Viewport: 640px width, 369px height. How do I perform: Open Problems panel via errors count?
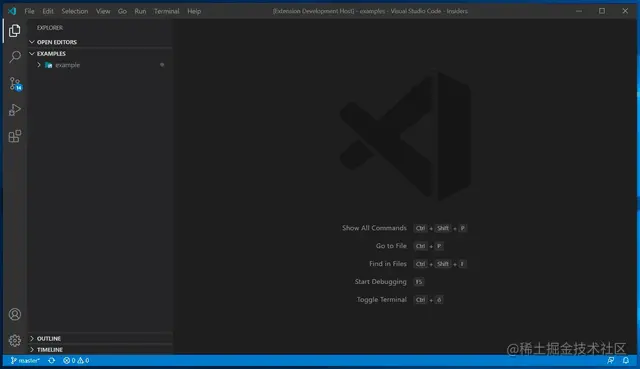(x=69, y=360)
